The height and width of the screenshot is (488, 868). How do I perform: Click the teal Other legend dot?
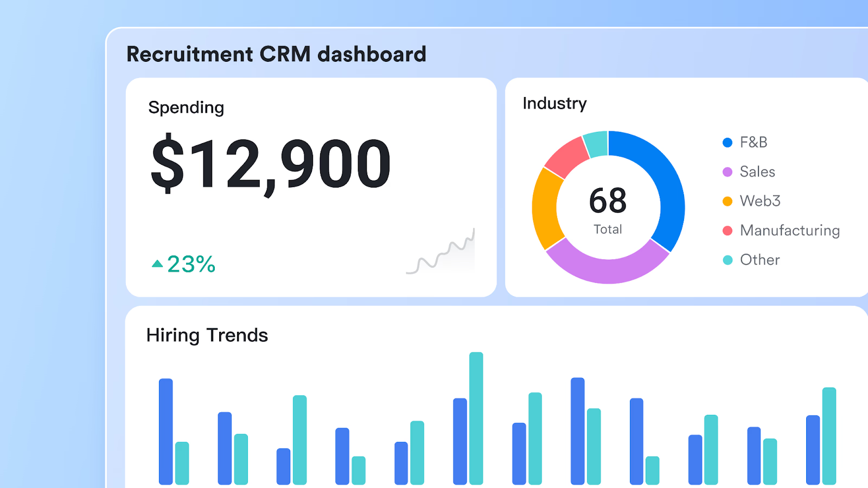727,260
